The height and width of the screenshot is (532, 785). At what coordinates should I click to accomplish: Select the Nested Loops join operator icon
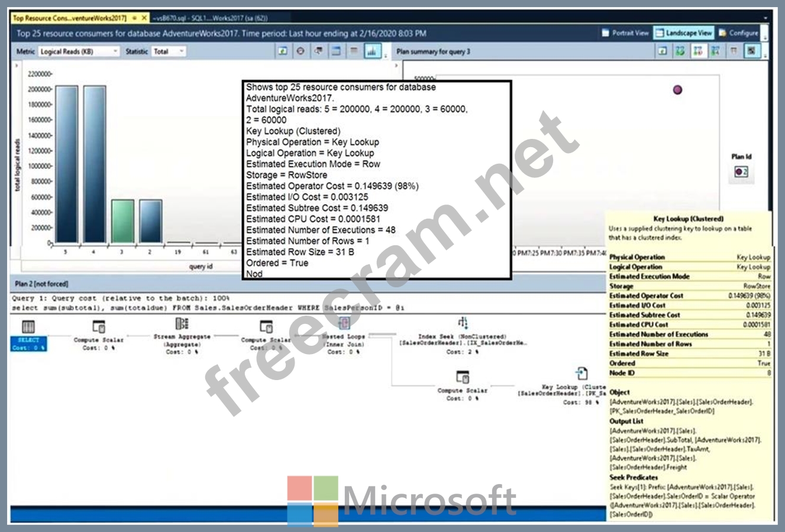(x=344, y=323)
